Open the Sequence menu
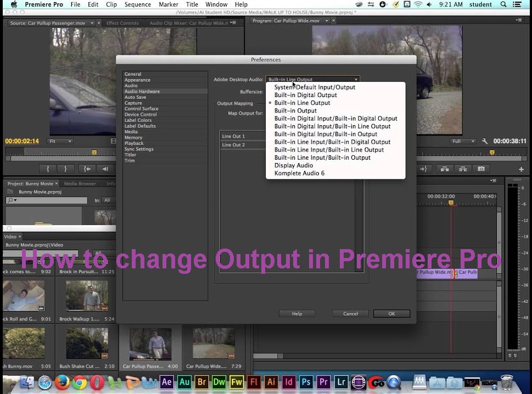The width and height of the screenshot is (532, 394). click(x=137, y=4)
